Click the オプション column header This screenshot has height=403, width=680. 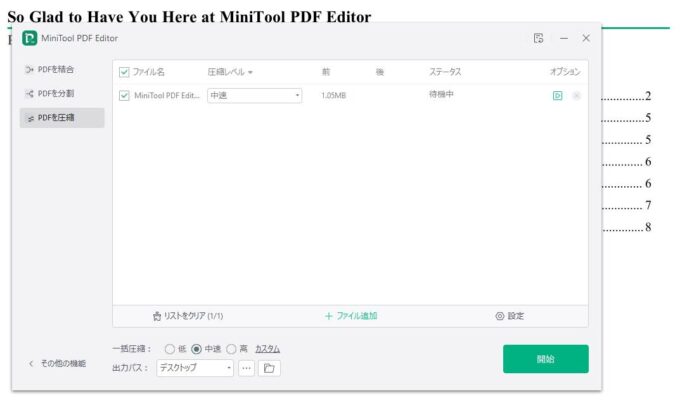[x=565, y=72]
